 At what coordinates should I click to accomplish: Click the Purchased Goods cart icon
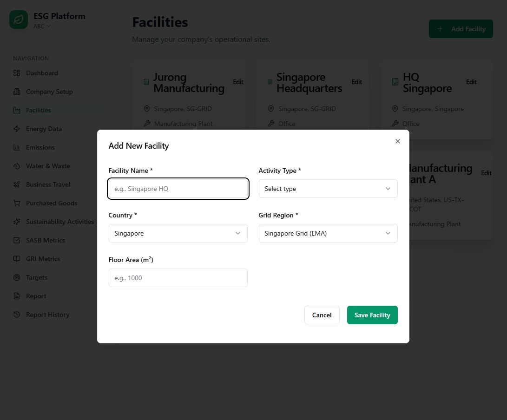pos(17,203)
